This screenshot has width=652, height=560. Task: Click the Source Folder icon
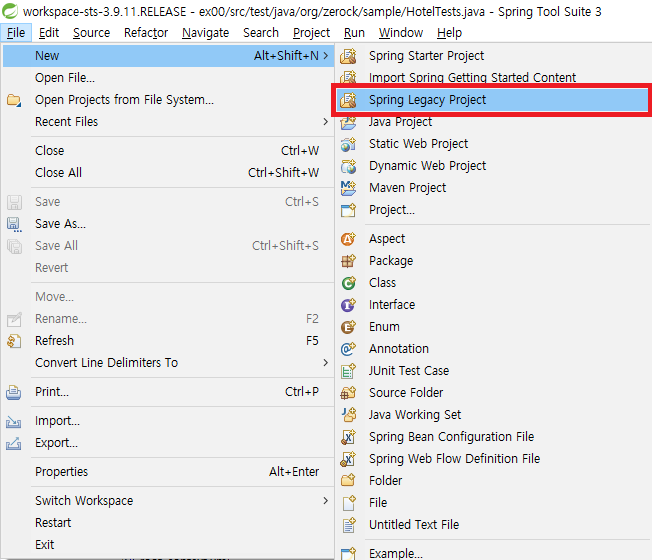click(x=348, y=393)
